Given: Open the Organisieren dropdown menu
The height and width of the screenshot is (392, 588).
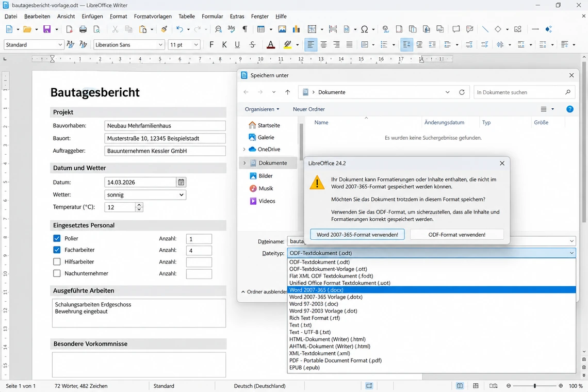Looking at the screenshot, I should click(x=262, y=109).
